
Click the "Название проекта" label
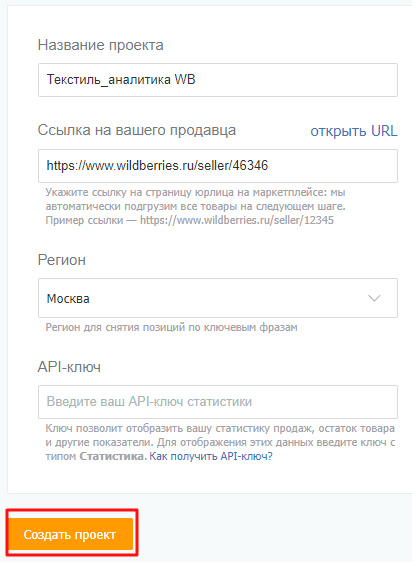(x=100, y=45)
